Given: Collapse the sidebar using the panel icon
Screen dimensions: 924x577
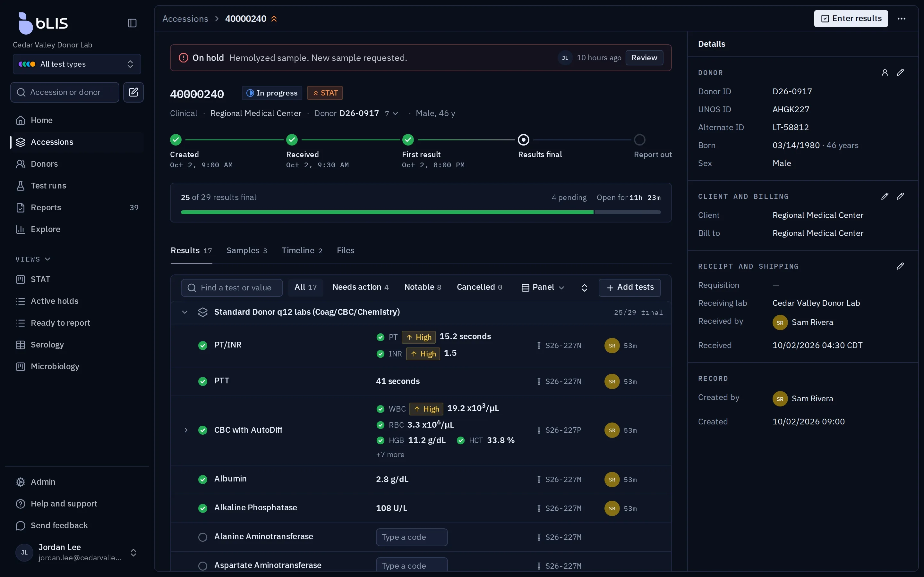Looking at the screenshot, I should click(x=132, y=23).
